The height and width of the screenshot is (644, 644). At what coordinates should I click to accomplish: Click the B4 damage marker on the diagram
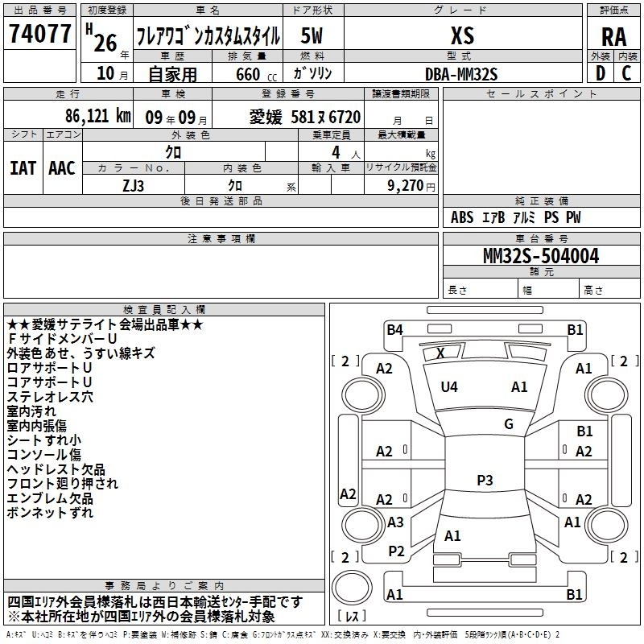[394, 329]
